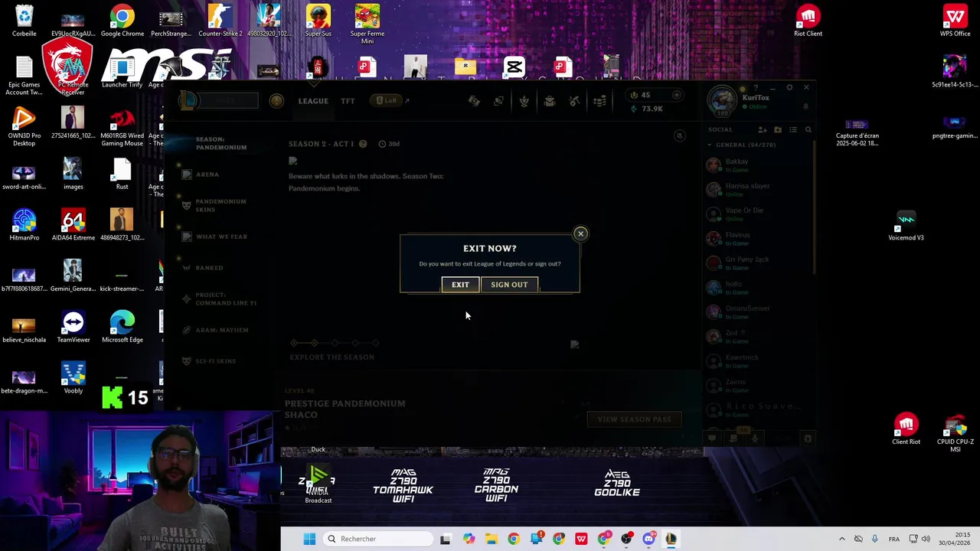Open Pandemonium Skins sidebar entry

220,205
